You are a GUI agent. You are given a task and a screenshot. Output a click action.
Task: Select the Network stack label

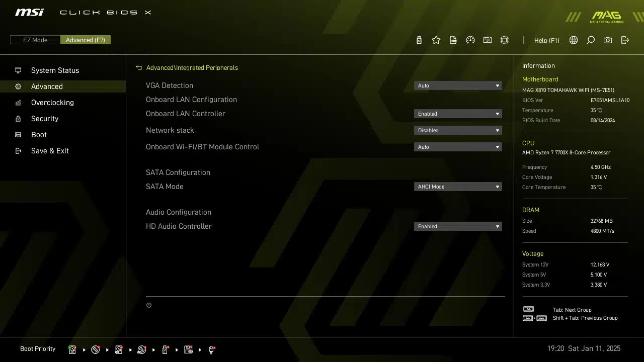[x=170, y=130]
